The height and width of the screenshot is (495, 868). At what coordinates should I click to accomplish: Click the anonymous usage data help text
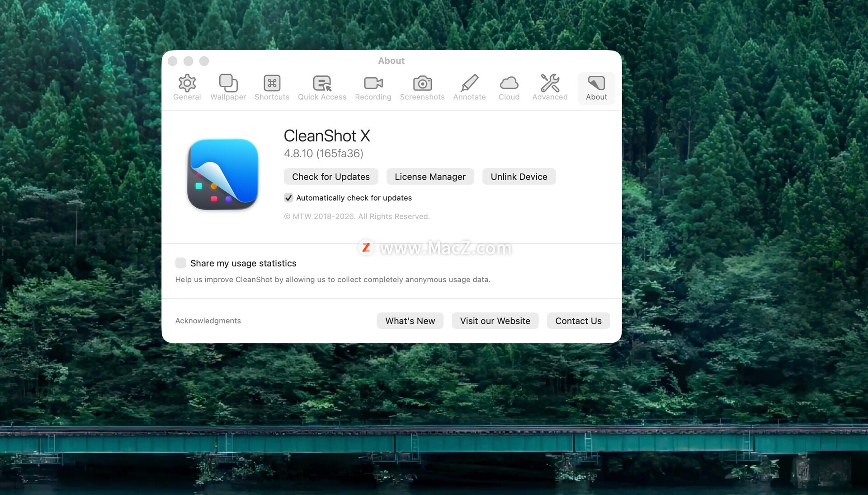tap(333, 280)
